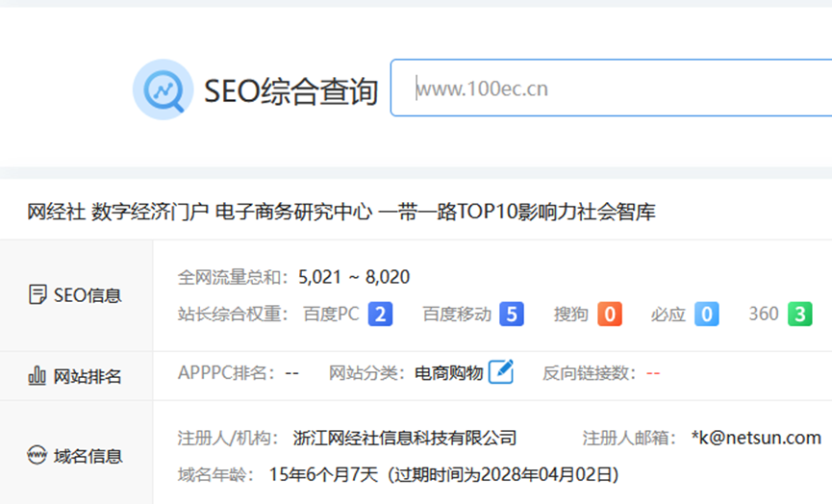Edit website category with pencil icon
This screenshot has width=832, height=504.
[501, 371]
